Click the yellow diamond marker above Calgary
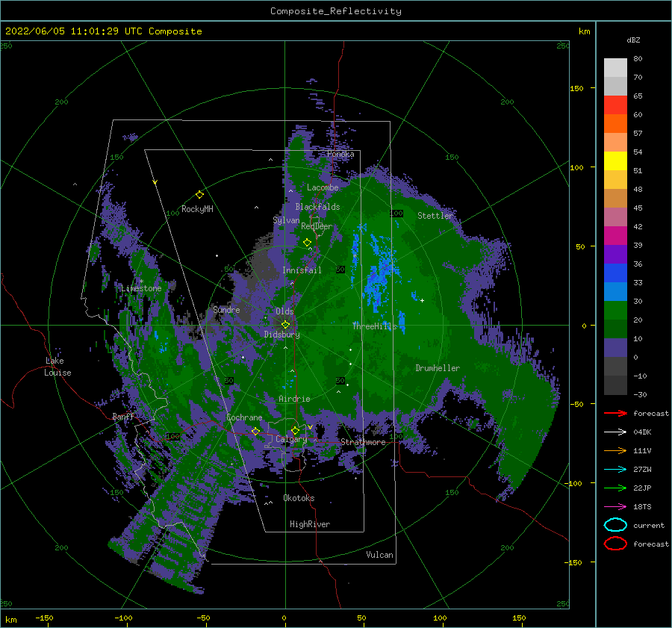 tap(295, 430)
